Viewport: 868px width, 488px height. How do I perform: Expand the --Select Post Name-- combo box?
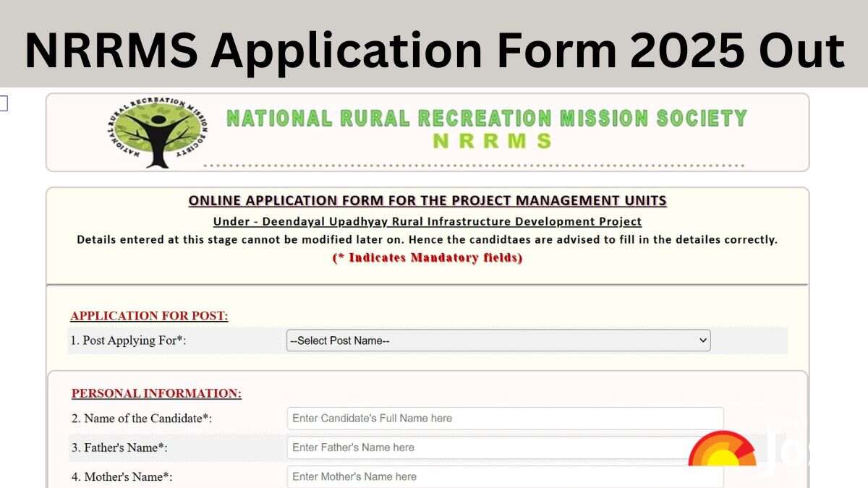pyautogui.click(x=498, y=340)
